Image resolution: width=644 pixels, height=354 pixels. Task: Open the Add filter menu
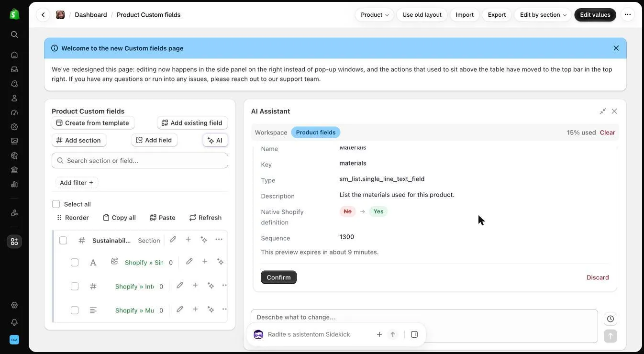(77, 183)
